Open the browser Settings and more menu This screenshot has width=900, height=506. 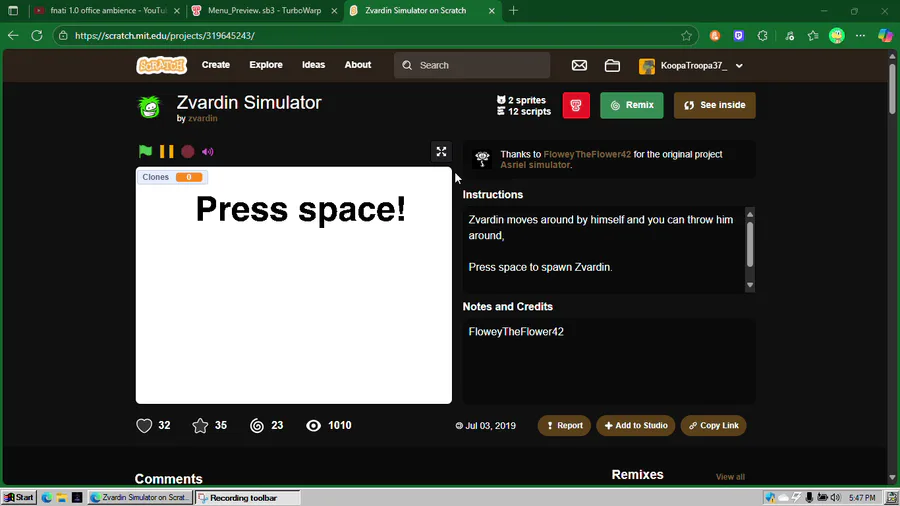click(x=860, y=36)
